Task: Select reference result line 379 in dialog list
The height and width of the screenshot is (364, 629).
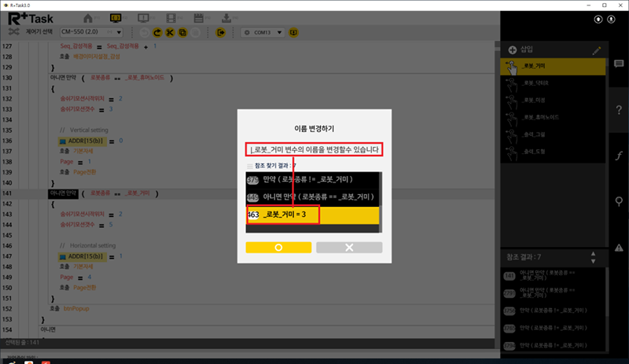Action: 313,179
